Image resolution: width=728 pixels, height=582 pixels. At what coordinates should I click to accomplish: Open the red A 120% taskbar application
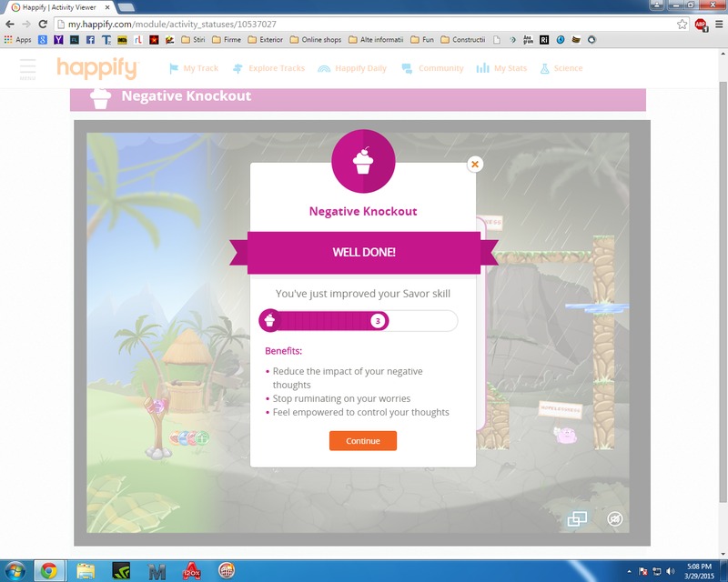pyautogui.click(x=192, y=570)
